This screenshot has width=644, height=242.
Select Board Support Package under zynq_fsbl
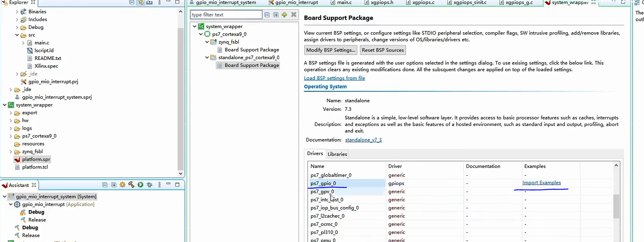click(x=252, y=50)
